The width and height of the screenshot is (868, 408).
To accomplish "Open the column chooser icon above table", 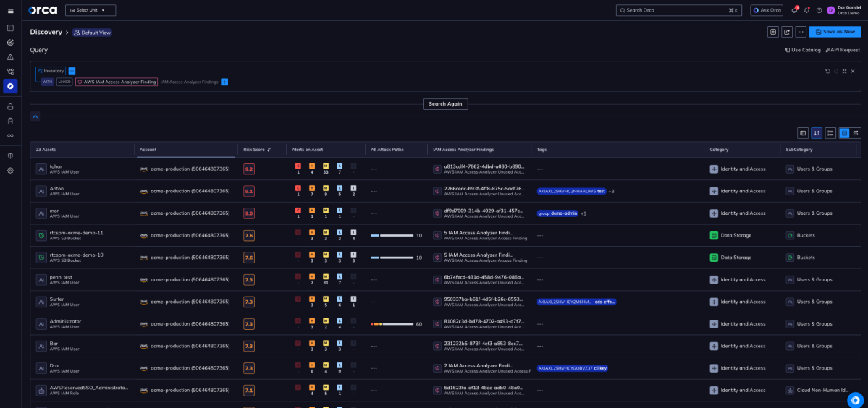I will [803, 133].
